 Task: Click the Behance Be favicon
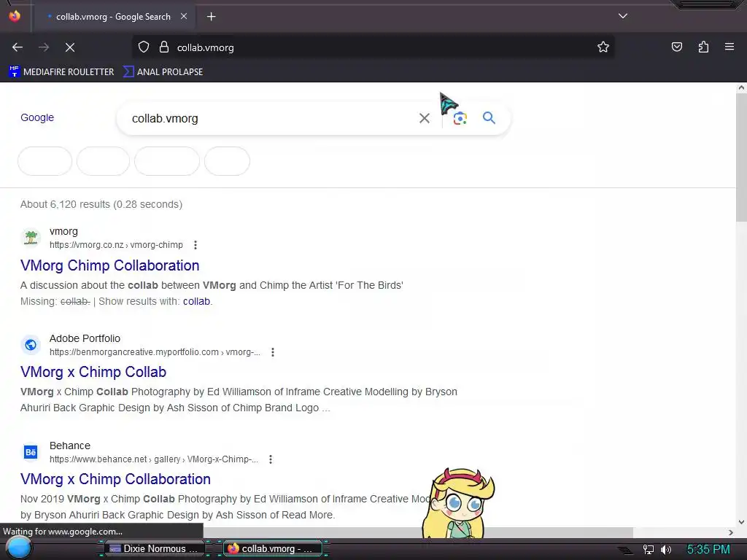(x=31, y=452)
